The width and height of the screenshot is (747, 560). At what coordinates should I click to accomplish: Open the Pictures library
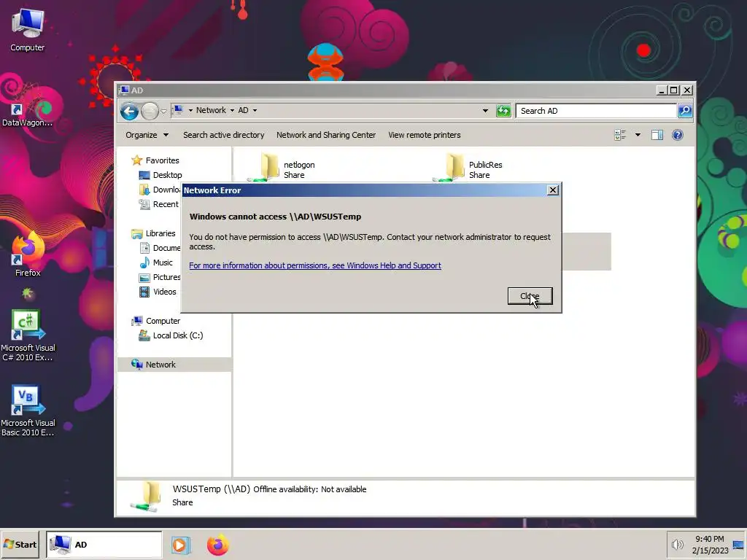[x=160, y=277]
